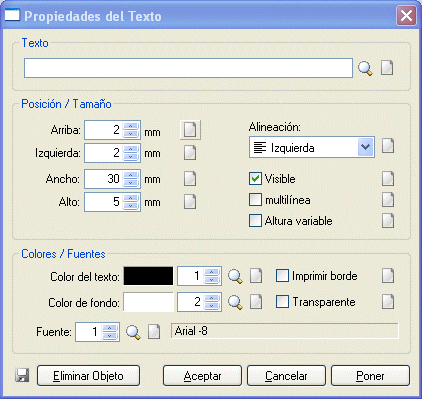
Task: Click the page icon next to Arriba
Action: point(190,130)
